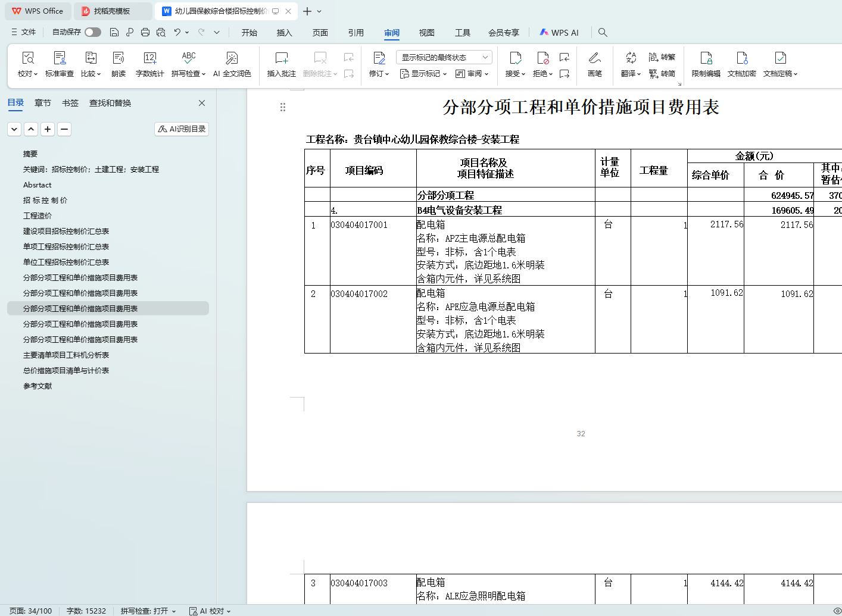842x616 pixels.
Task: Open 主要清单项目工料机分析表 in outline
Action: click(x=66, y=355)
